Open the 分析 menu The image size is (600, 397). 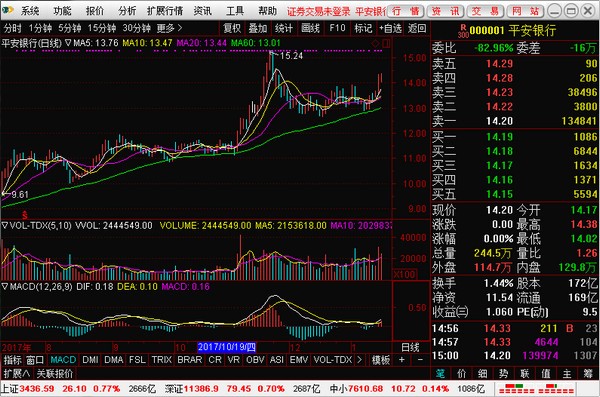[x=127, y=11]
